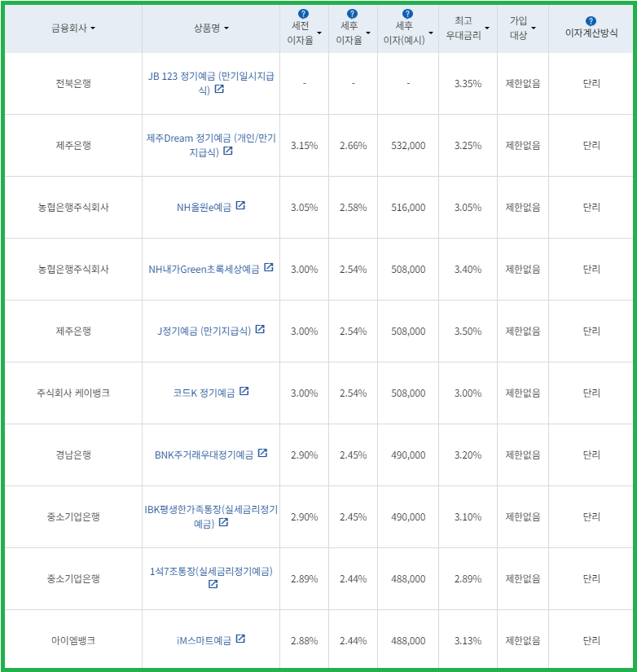The image size is (637, 672).
Task: Open BNK주거래우대정기예금 product link
Action: [204, 455]
